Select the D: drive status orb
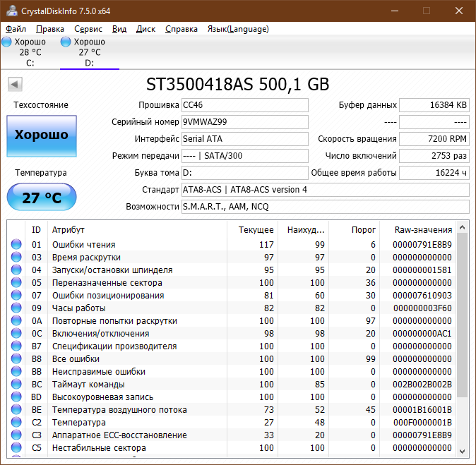The height and width of the screenshot is (465, 476). point(66,42)
